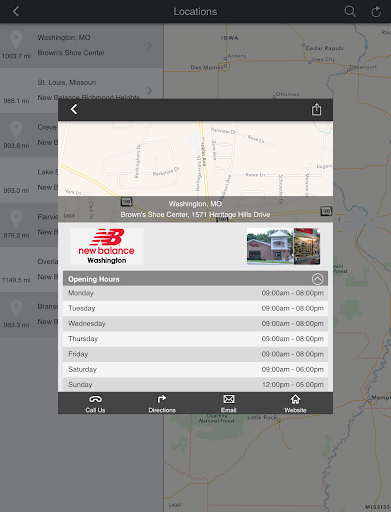Screen dimensions: 391x512
Task: Tap the Call Us phone icon
Action: coord(95,399)
